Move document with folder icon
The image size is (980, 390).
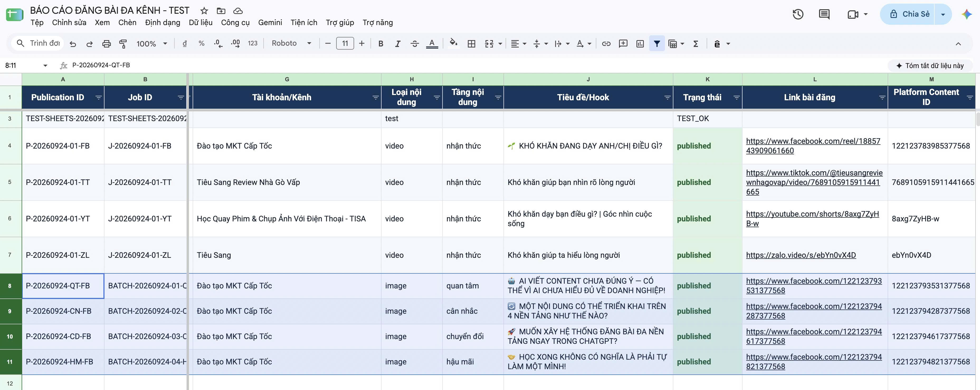pyautogui.click(x=221, y=11)
